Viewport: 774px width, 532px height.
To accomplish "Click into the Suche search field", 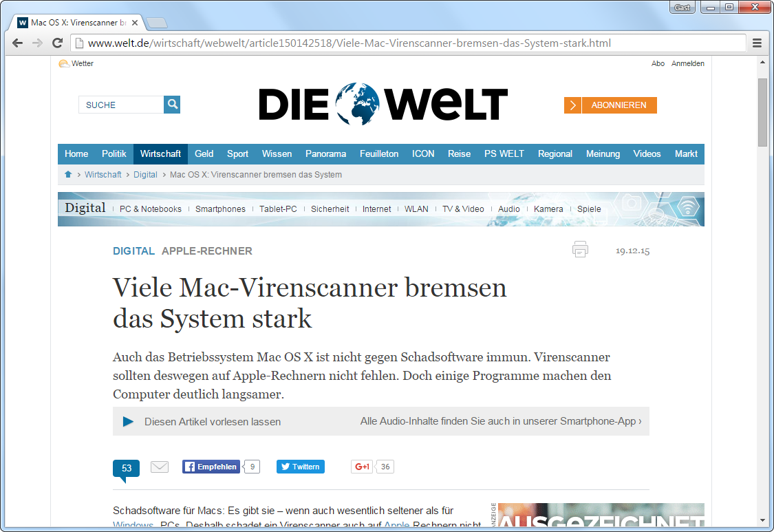I will [x=121, y=105].
